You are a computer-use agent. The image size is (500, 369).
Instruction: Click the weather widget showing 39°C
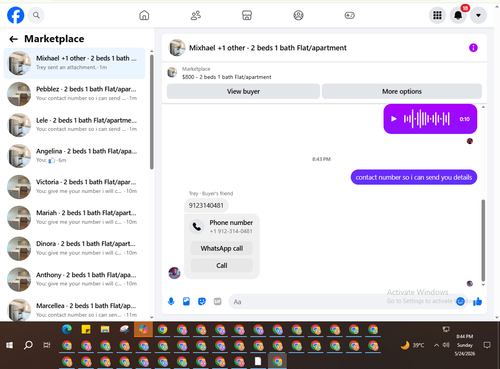(413, 345)
